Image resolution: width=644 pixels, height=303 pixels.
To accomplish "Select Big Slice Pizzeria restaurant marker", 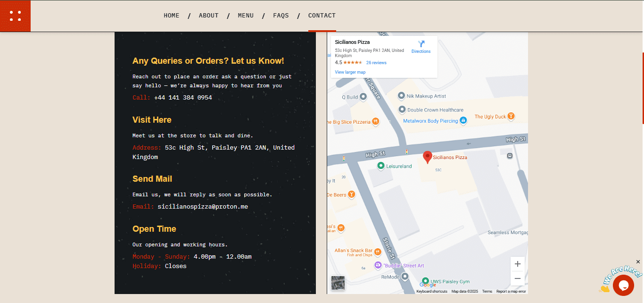I will point(376,122).
